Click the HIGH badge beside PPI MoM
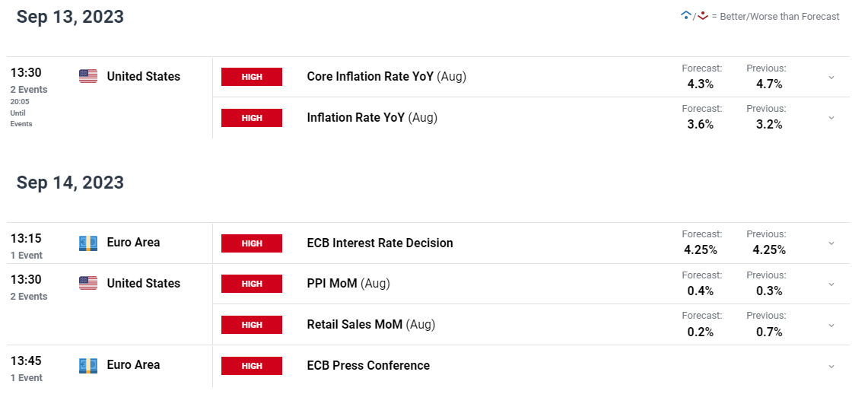Screen dimensions: 868x410 coord(252,284)
